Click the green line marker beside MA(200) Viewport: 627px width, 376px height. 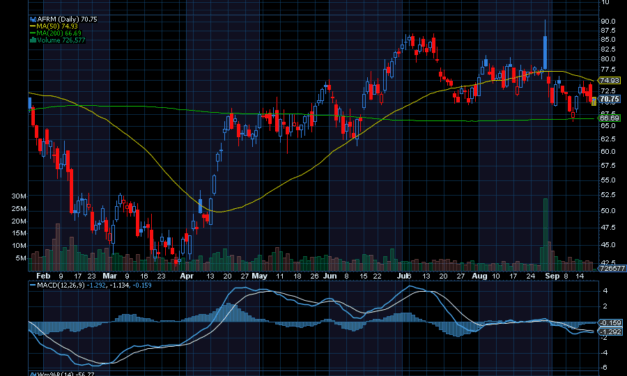point(33,33)
